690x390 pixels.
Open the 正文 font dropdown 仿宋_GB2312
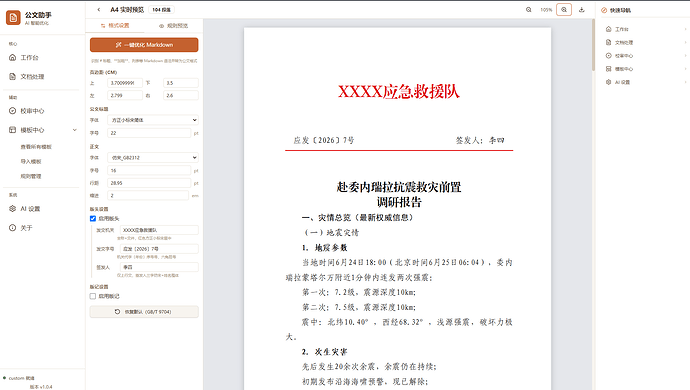(x=153, y=158)
